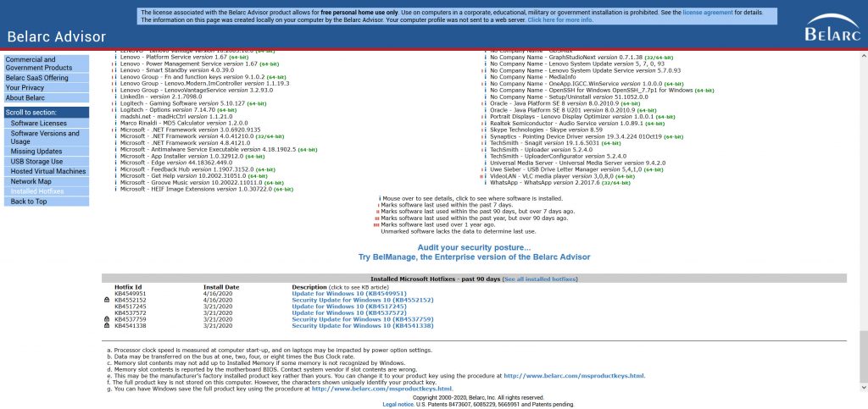This screenshot has width=868, height=409.
Task: Open Belarc SaaS Offering link
Action: tap(46, 78)
